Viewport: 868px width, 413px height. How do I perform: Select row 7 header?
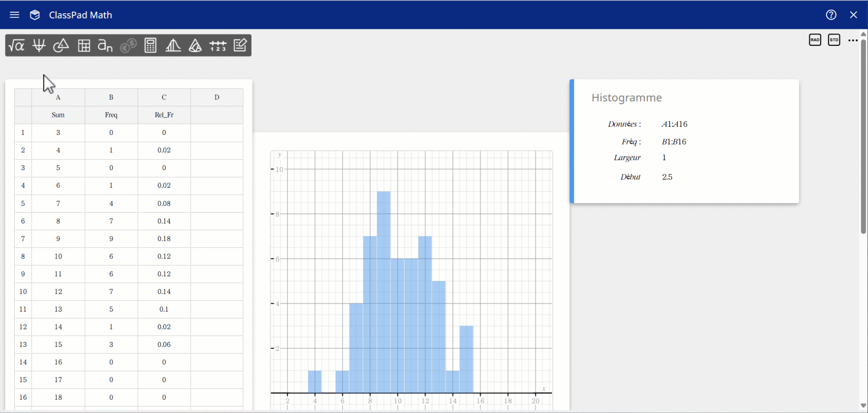(x=23, y=239)
